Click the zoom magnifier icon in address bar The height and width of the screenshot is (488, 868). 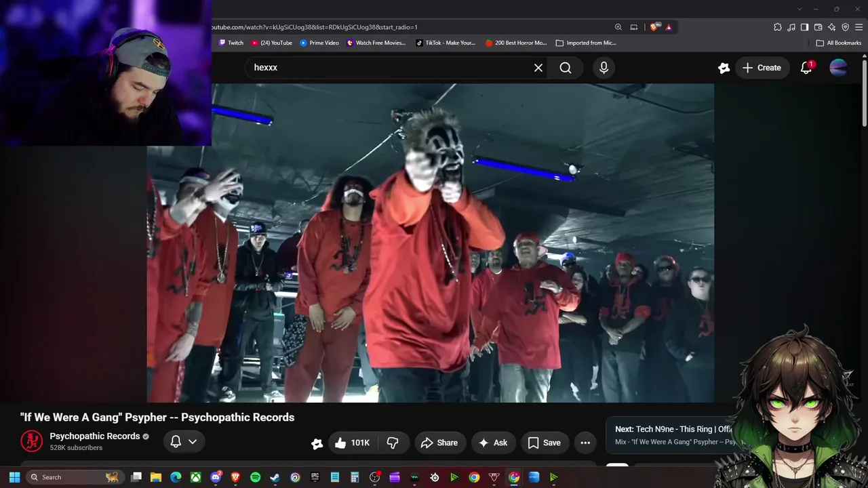(x=618, y=27)
